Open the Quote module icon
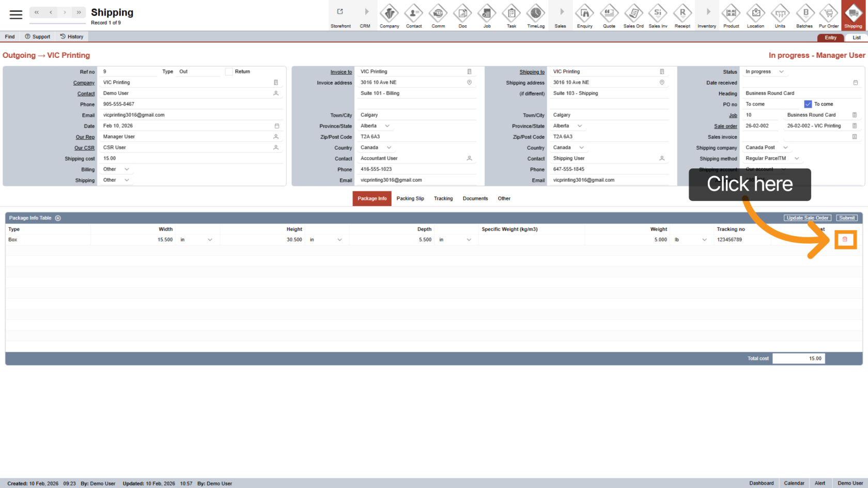The height and width of the screenshot is (488, 868). pyautogui.click(x=609, y=15)
